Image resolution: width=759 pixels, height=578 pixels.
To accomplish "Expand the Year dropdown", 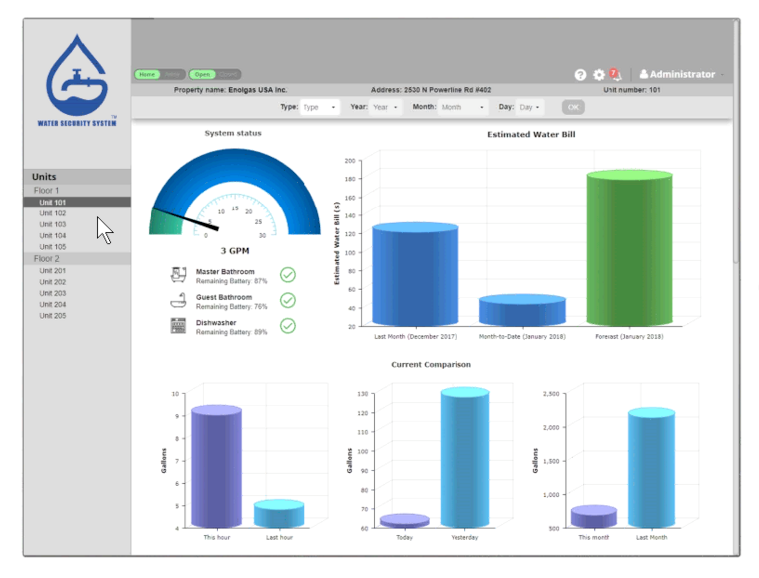I will [x=386, y=107].
